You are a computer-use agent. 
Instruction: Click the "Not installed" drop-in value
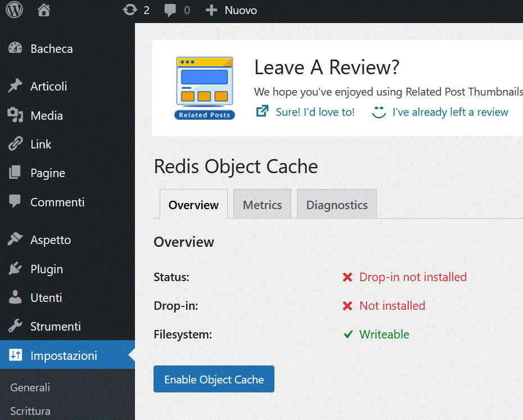click(393, 305)
